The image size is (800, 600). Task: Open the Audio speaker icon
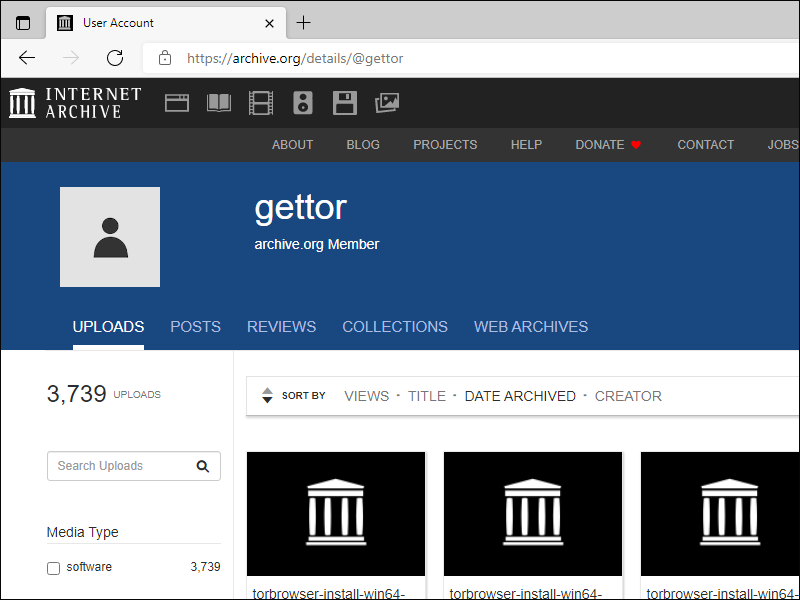(303, 102)
